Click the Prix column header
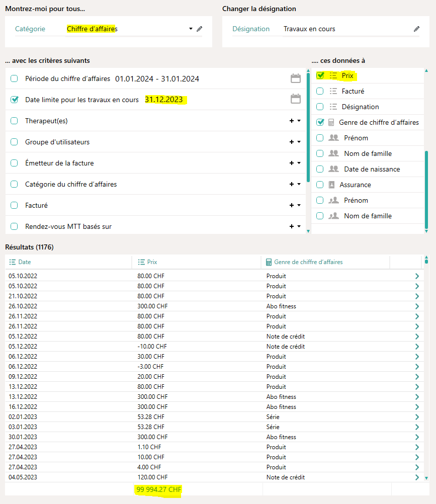The height and width of the screenshot is (504, 436). [152, 262]
